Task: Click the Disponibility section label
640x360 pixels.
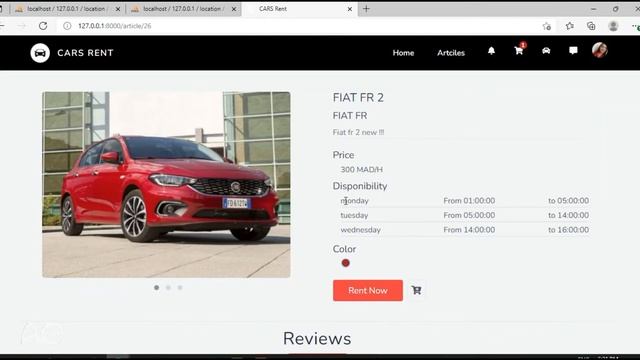Action: click(x=360, y=186)
